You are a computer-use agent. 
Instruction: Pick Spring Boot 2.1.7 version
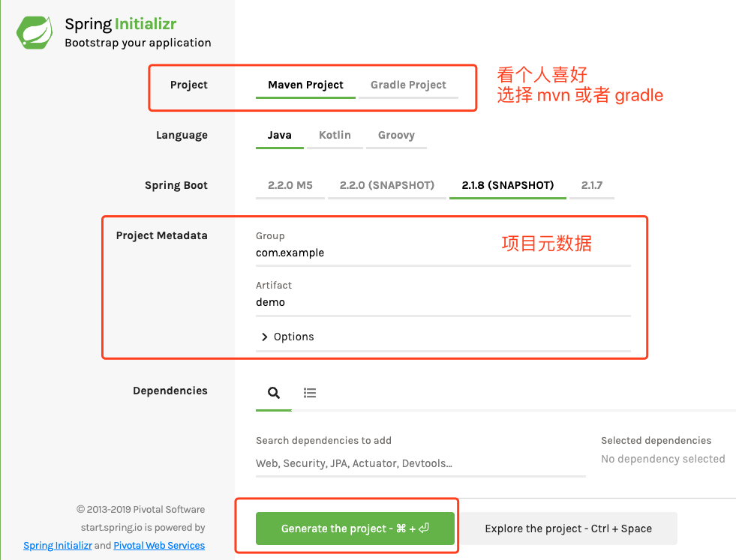[592, 185]
